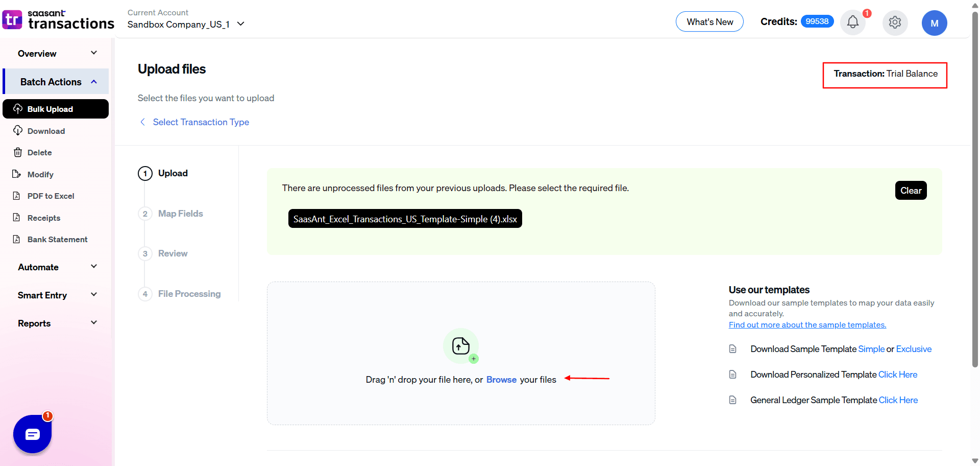The height and width of the screenshot is (466, 980).
Task: Collapse the Batch Actions section chevron
Action: [94, 82]
